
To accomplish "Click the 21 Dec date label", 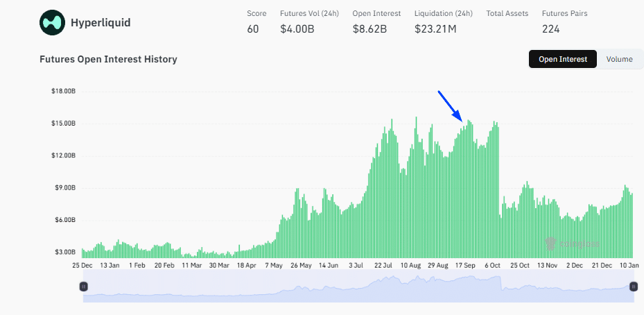I will 602,266.
